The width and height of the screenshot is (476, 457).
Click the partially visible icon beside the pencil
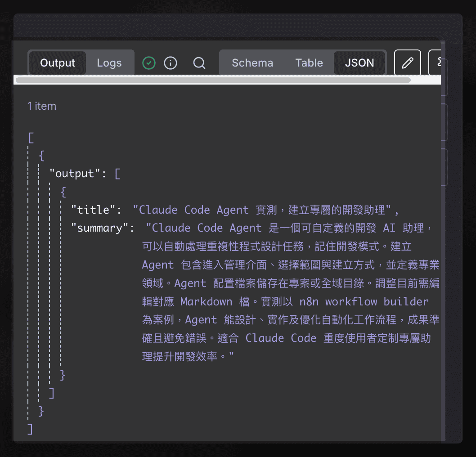437,63
